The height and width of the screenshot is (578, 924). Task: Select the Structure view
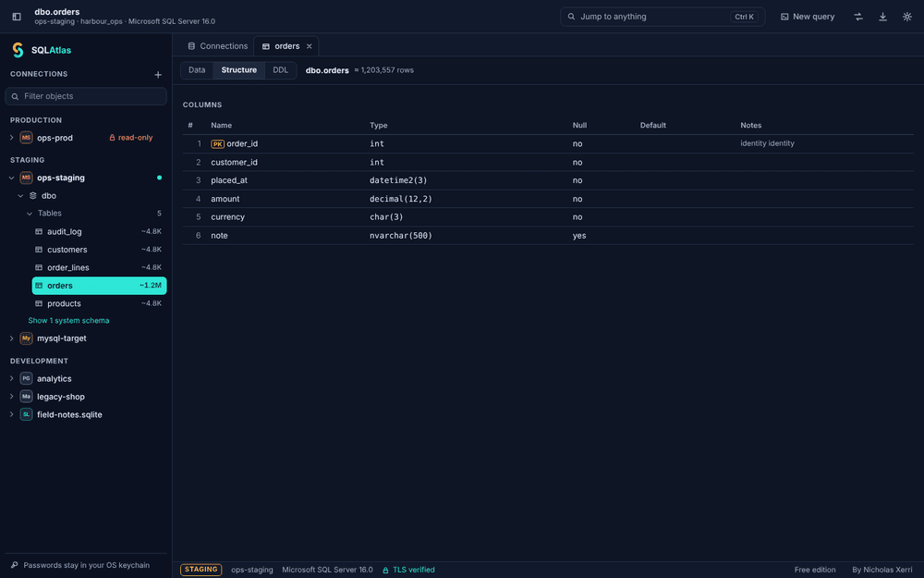tap(238, 70)
